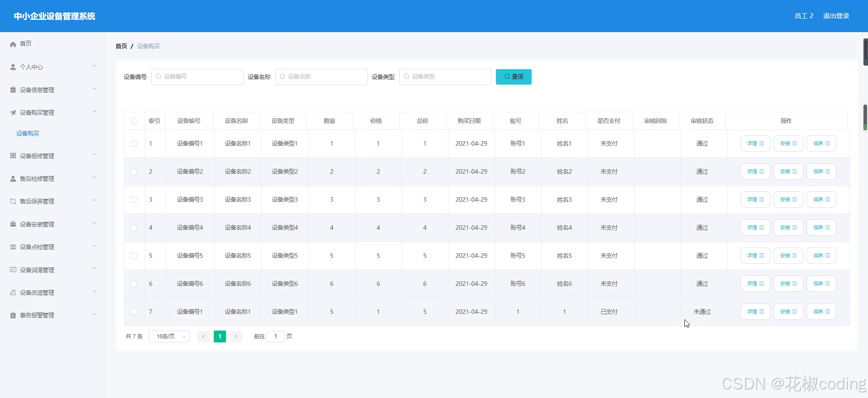Toggle the select-all checkbox in table header
The image size is (868, 398).
[134, 121]
